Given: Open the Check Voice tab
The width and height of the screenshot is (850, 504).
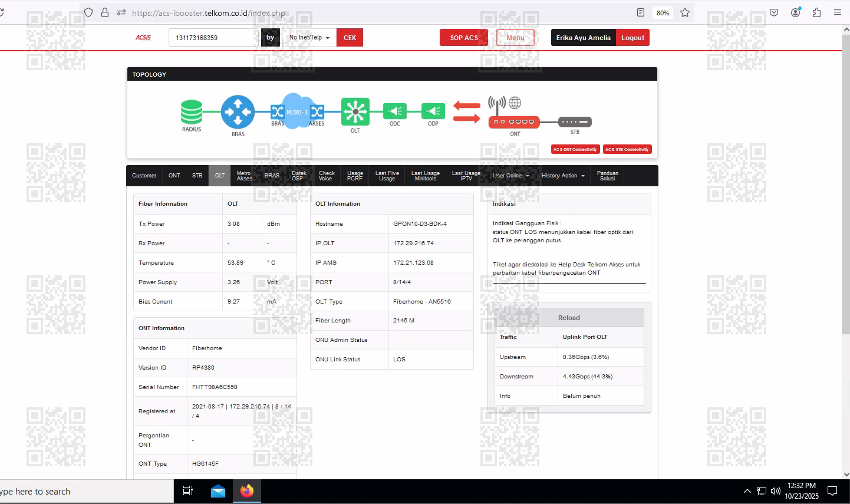Looking at the screenshot, I should (327, 176).
